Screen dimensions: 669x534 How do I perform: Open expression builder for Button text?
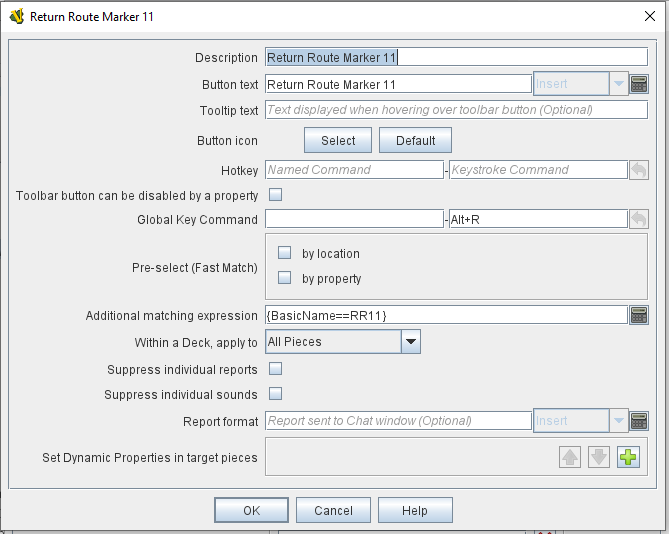[639, 84]
